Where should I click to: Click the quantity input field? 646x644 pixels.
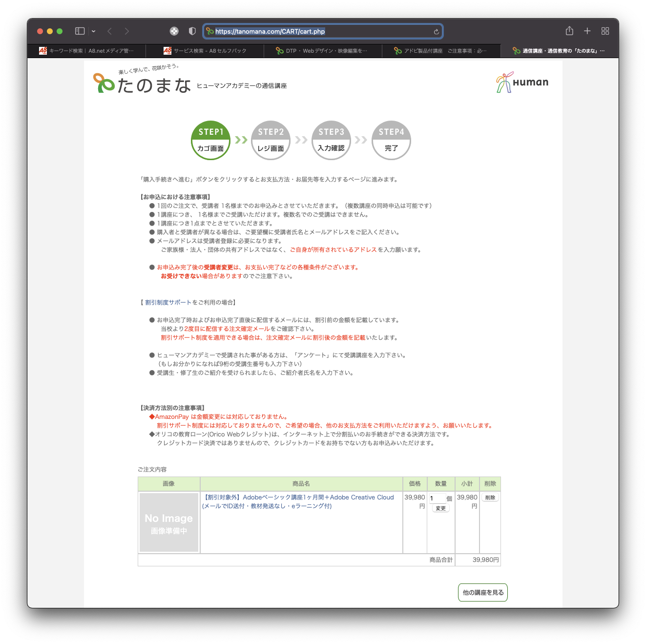point(437,499)
